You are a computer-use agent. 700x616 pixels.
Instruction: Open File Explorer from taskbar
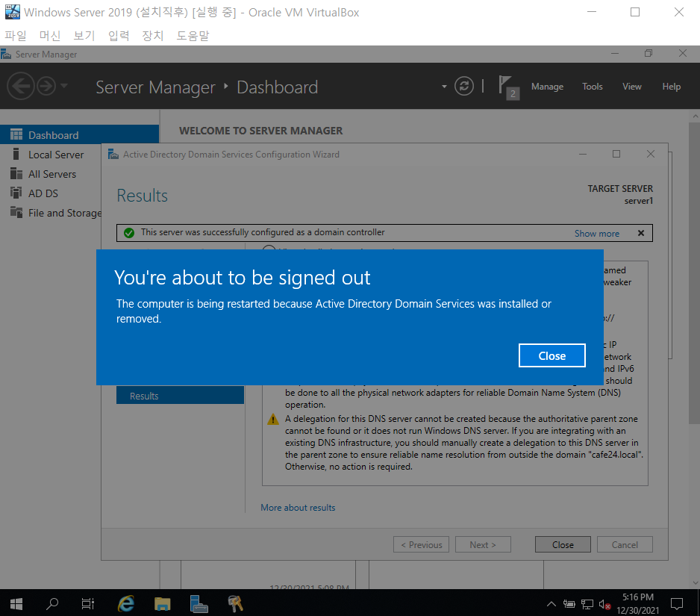(162, 604)
